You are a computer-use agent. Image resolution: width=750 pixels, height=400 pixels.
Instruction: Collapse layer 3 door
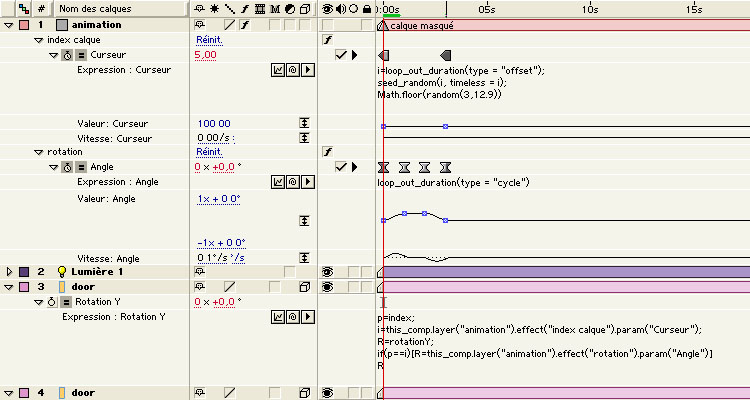click(9, 287)
